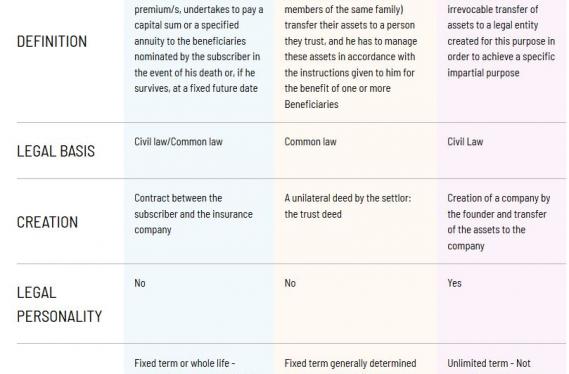Click the 'Yes' legal personality cell
Viewport: 569px width, 374px height.
click(x=454, y=283)
